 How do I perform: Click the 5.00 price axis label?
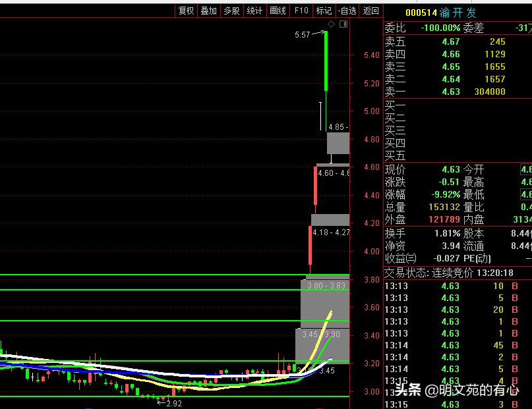pyautogui.click(x=372, y=111)
